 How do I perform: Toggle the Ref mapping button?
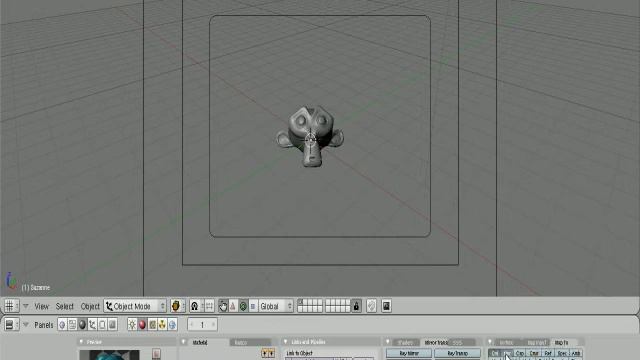point(548,353)
